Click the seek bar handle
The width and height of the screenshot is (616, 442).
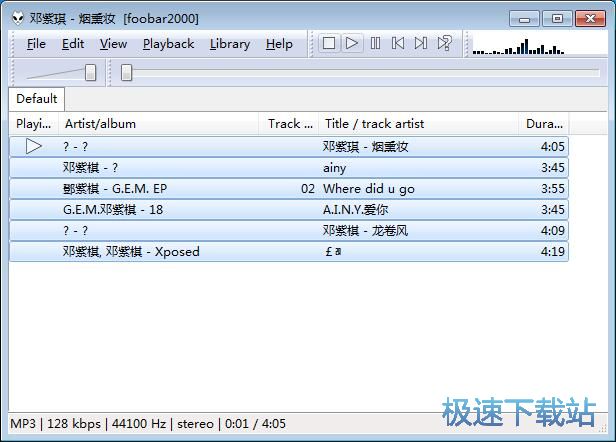pyautogui.click(x=126, y=73)
